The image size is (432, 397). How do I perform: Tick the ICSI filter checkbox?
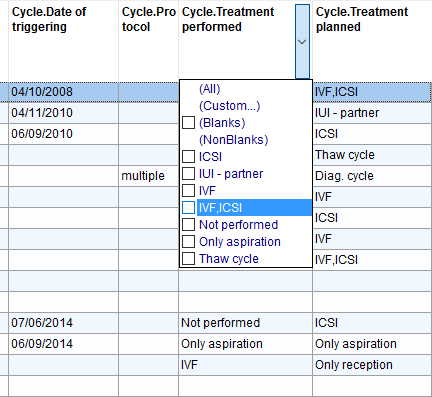click(188, 156)
